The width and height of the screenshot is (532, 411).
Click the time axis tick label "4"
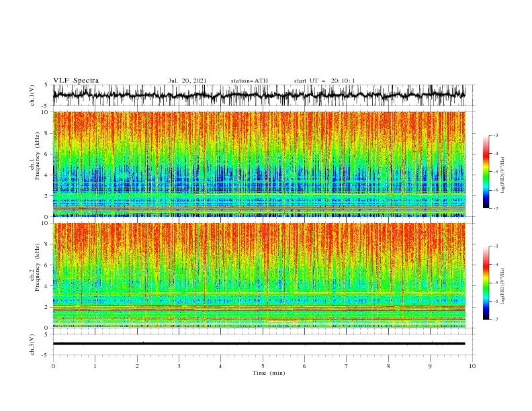point(220,366)
